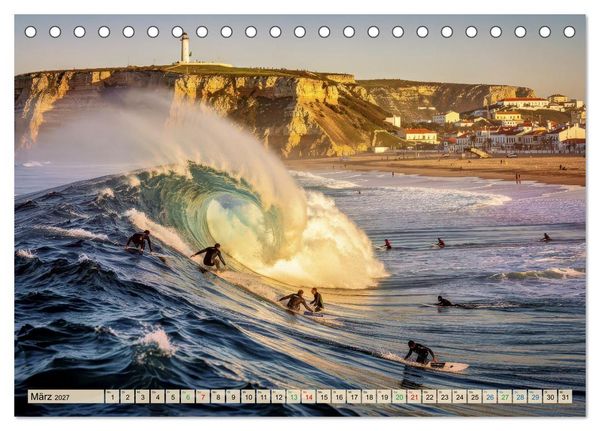Choose day 24 in the date row
This screenshot has width=600, height=431.
point(460,397)
